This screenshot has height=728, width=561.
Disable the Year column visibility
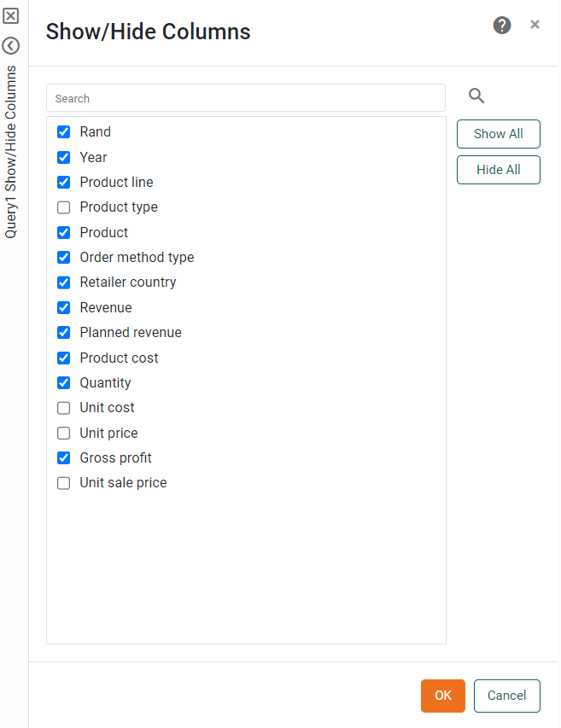click(x=63, y=157)
